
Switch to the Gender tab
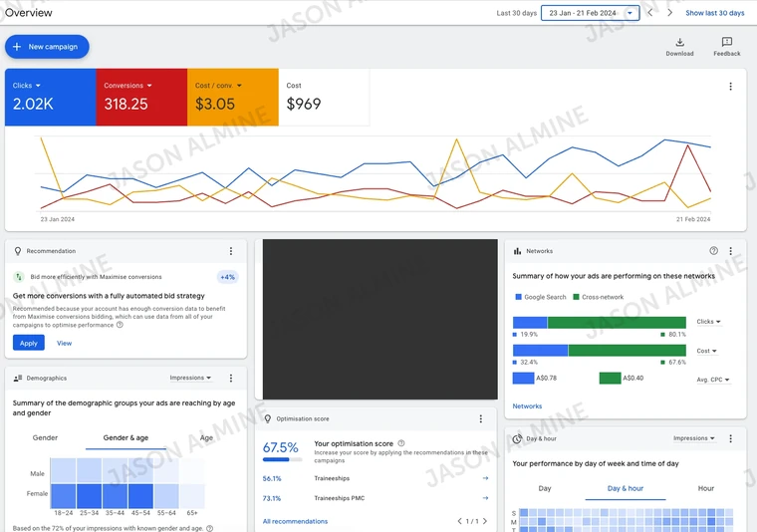click(x=45, y=438)
